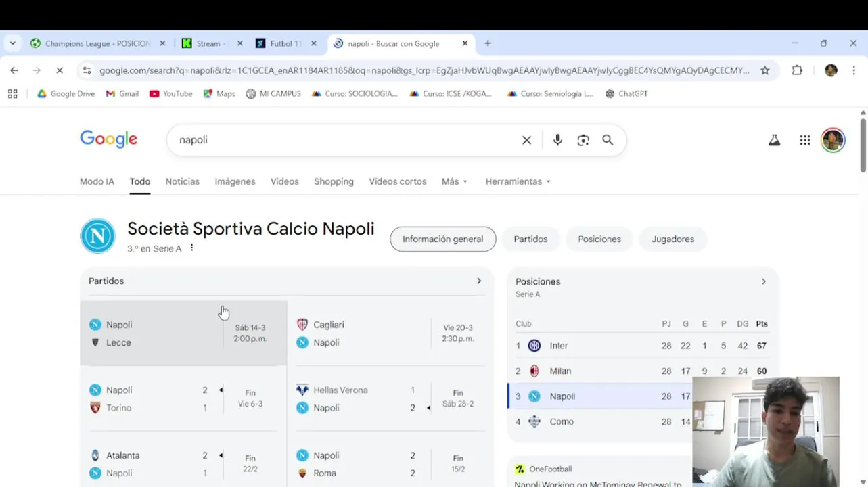868x487 pixels.
Task: Open the Google account profile picture
Action: click(x=833, y=140)
